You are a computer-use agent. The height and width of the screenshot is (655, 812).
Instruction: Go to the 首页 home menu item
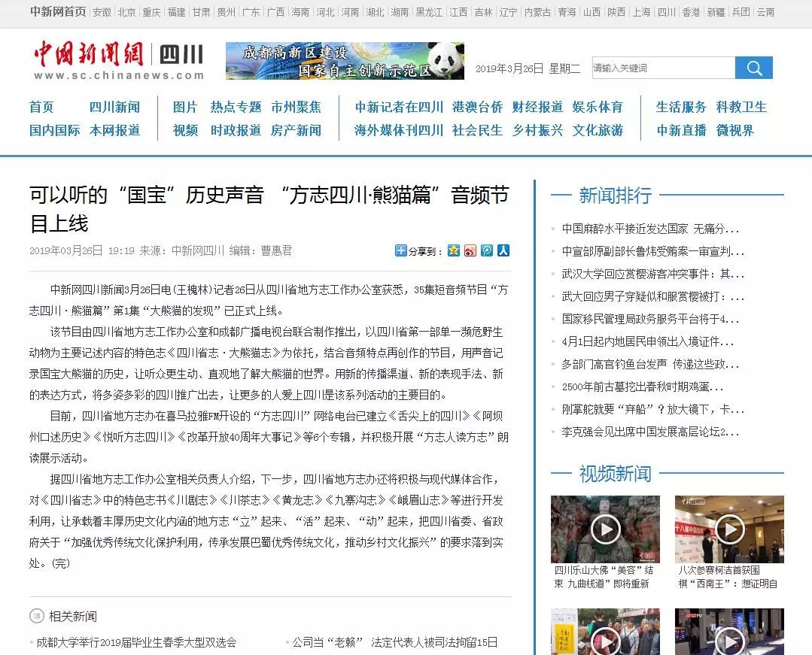(41, 107)
